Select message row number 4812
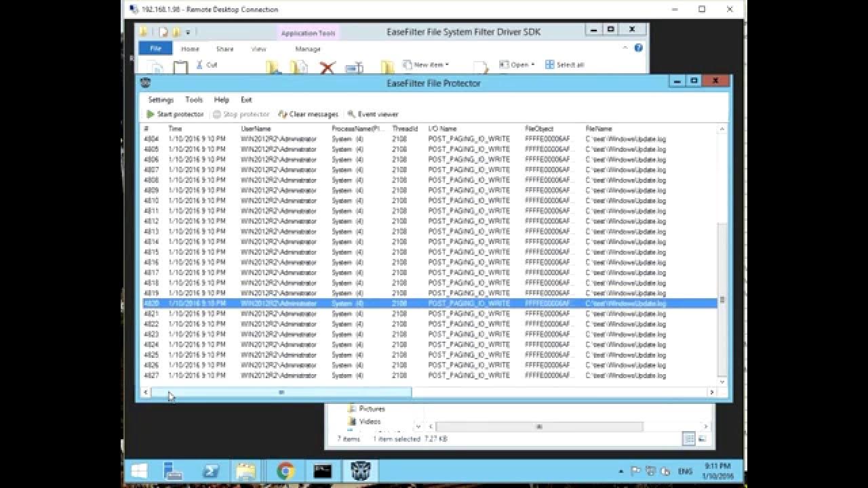This screenshot has width=868, height=488. coord(430,222)
